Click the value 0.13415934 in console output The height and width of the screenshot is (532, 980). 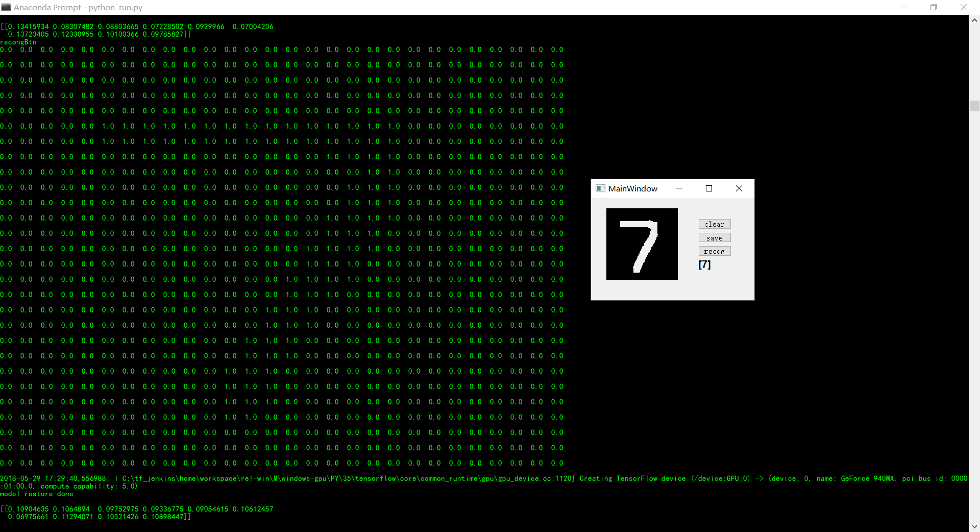(x=28, y=27)
